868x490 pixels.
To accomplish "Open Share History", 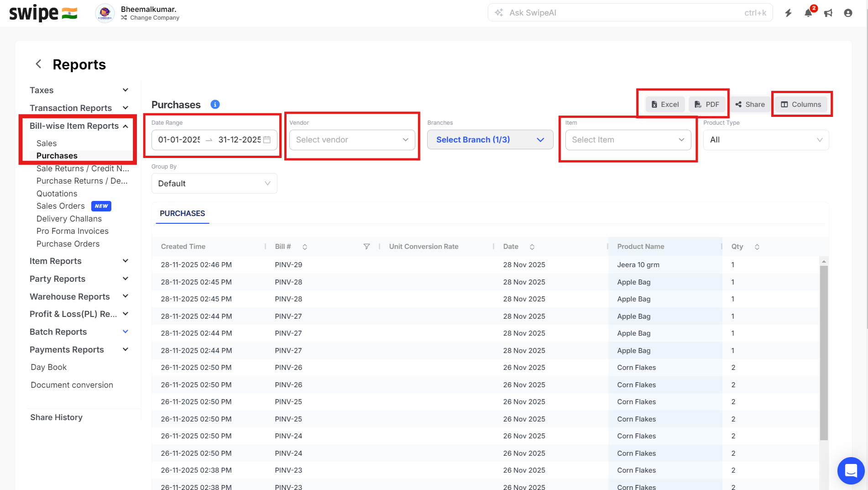I will 57,417.
